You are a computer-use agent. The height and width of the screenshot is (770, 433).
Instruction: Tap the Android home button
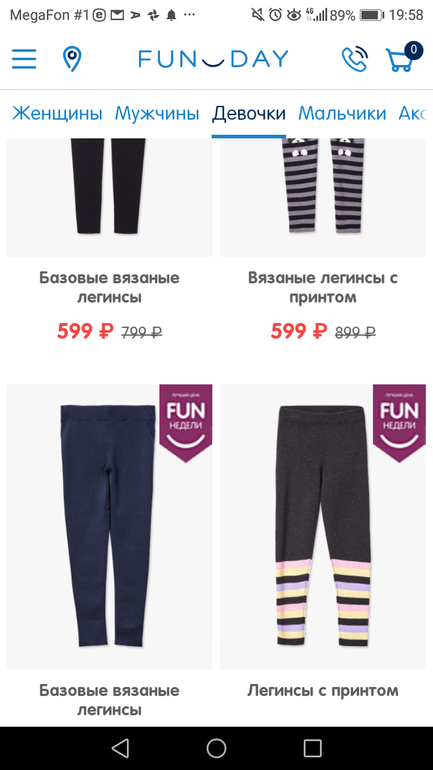pyautogui.click(x=216, y=748)
